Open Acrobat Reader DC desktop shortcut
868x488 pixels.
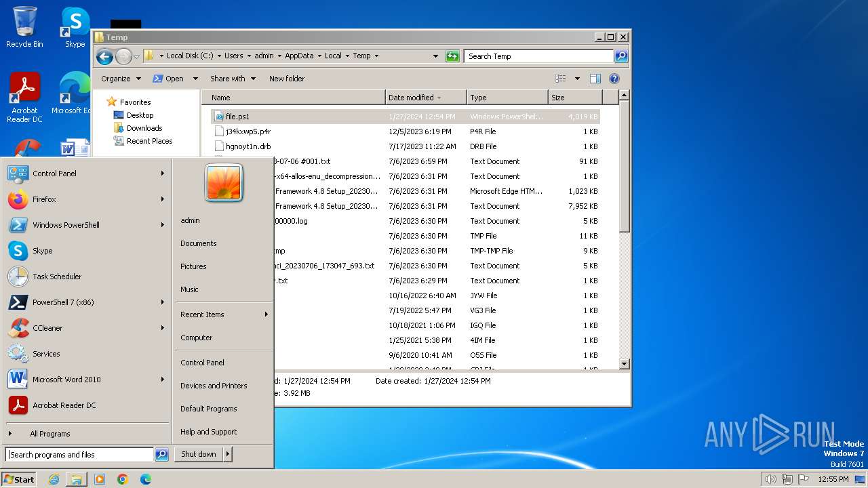24,98
